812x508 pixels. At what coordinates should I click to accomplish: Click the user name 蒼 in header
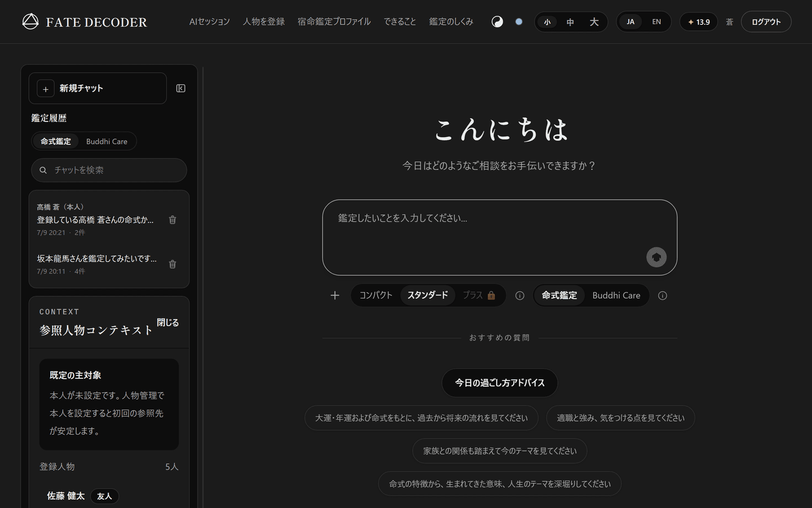coord(729,22)
